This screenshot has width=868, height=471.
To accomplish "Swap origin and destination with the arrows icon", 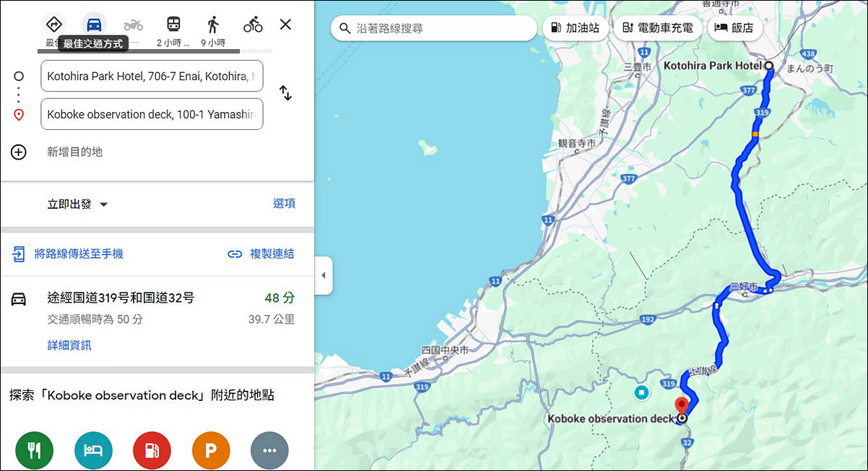I will 286,93.
